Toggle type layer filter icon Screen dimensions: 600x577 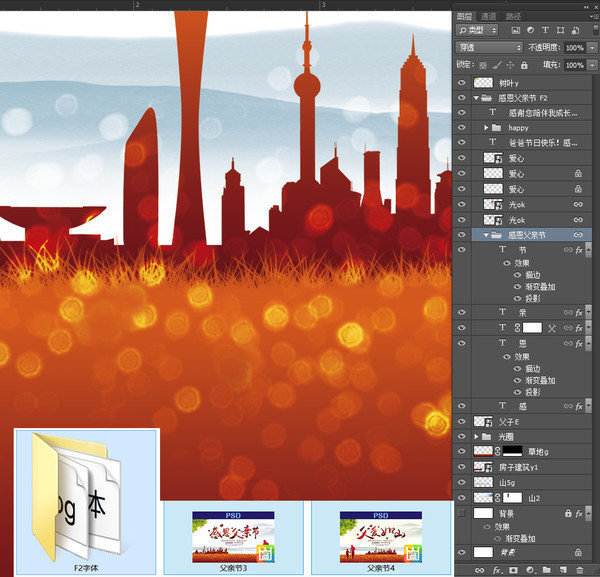545,30
